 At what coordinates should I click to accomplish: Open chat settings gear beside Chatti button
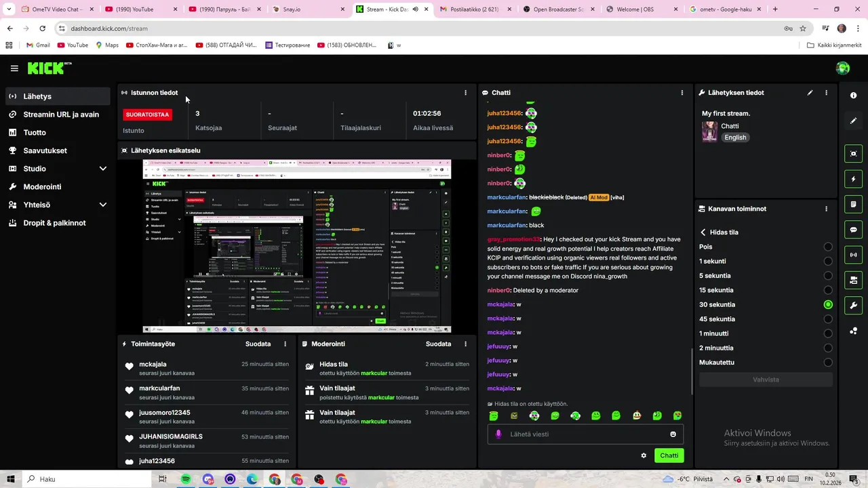(644, 455)
